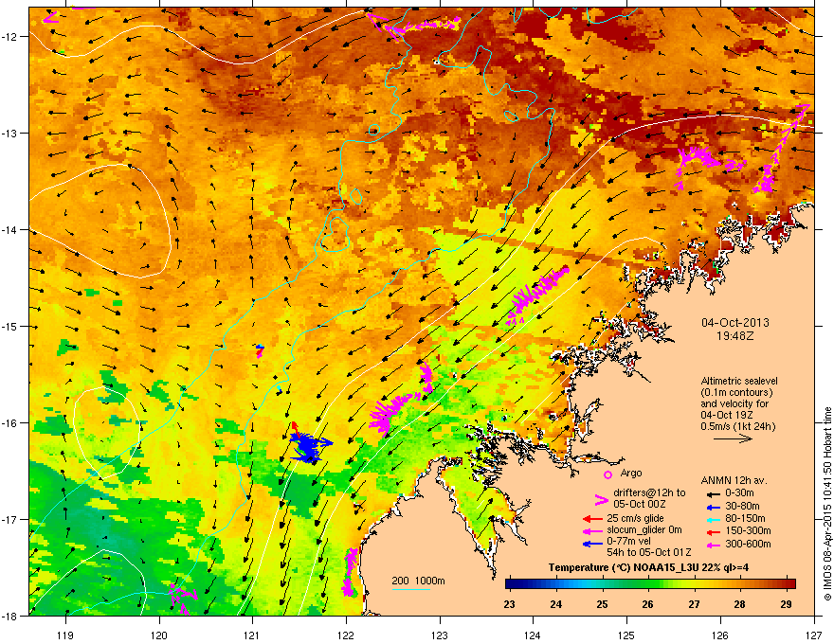834x644 pixels.
Task: Click the '05-Oct 00Z' legend text
Action: click(x=640, y=504)
